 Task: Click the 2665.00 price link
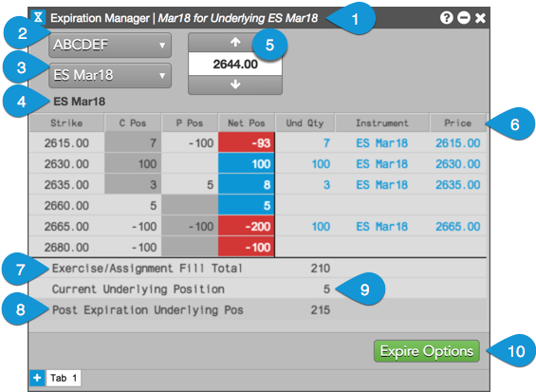[457, 227]
